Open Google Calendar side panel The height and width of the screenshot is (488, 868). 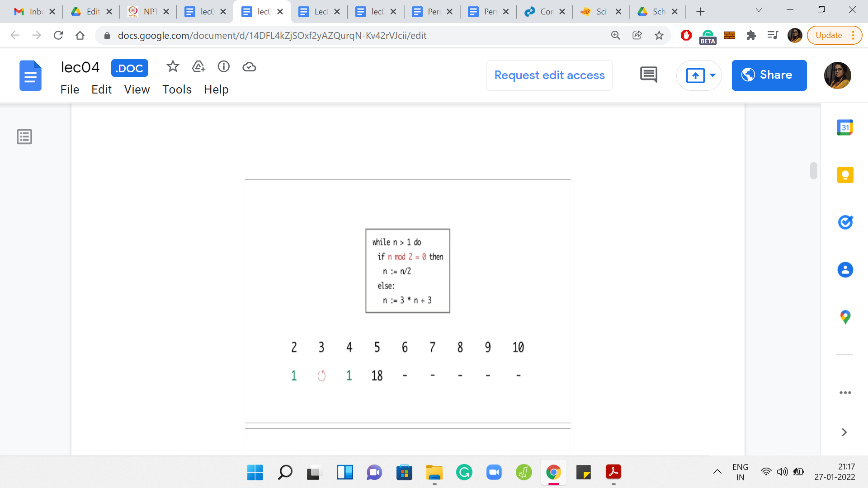tap(845, 127)
